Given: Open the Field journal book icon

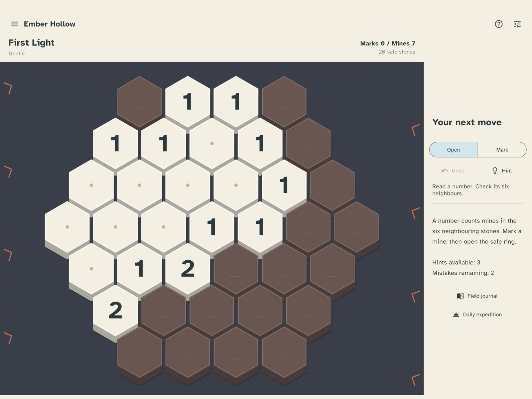Looking at the screenshot, I should (461, 296).
